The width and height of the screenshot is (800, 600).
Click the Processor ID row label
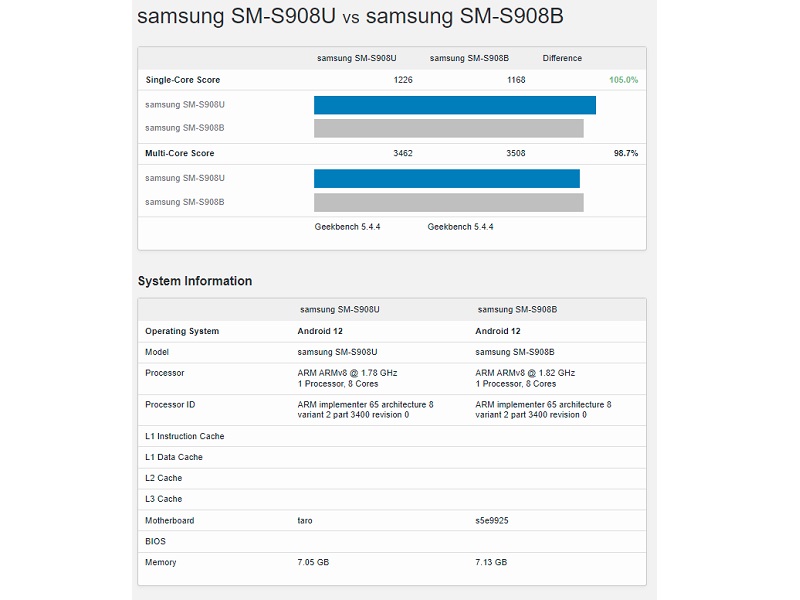click(170, 405)
